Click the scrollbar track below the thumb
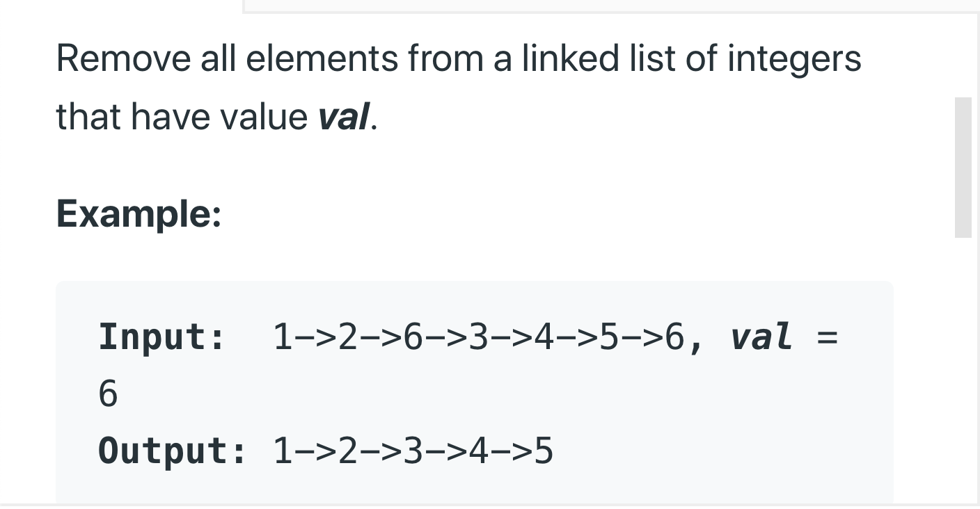This screenshot has width=980, height=509. click(x=963, y=369)
